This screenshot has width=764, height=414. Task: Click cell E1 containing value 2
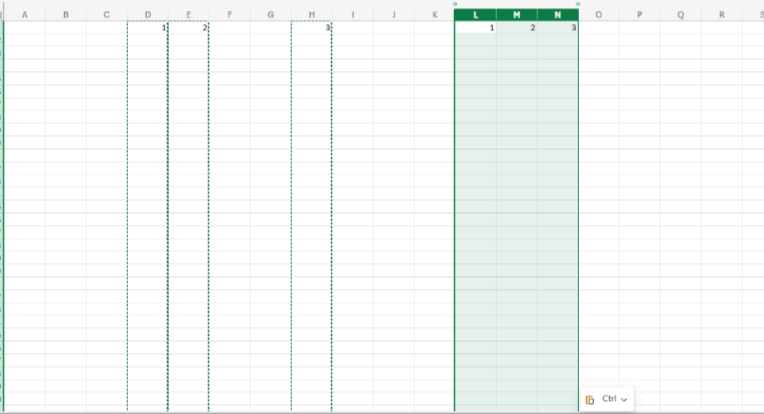[x=189, y=27]
